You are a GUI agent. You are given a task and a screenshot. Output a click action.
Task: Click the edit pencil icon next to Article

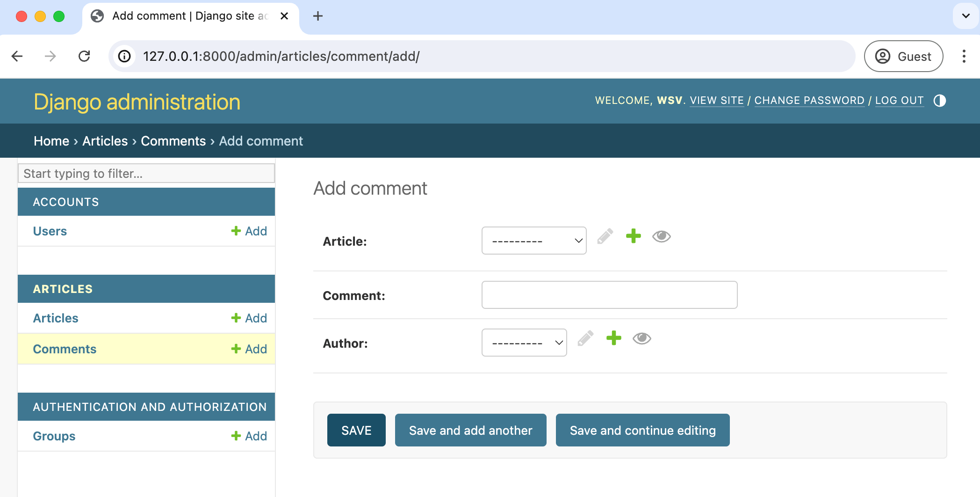pyautogui.click(x=605, y=236)
